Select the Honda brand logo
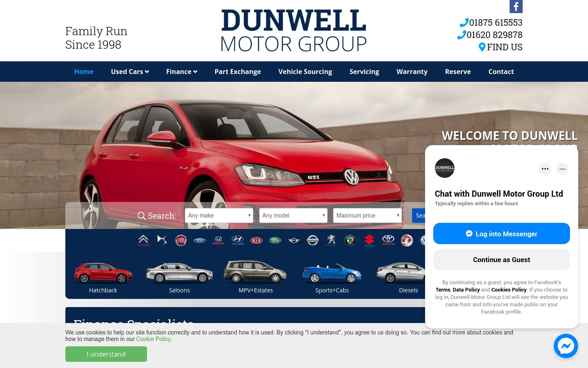Image resolution: width=588 pixels, height=368 pixels. [218, 240]
